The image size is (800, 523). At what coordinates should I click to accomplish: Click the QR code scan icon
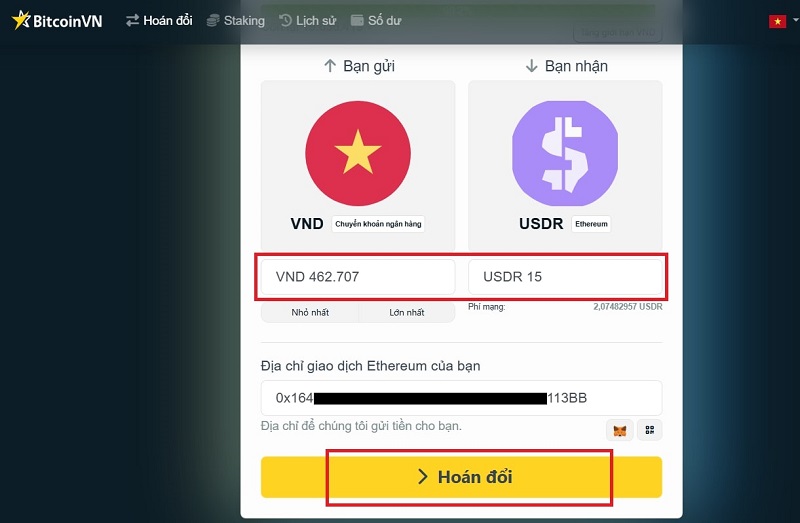649,430
